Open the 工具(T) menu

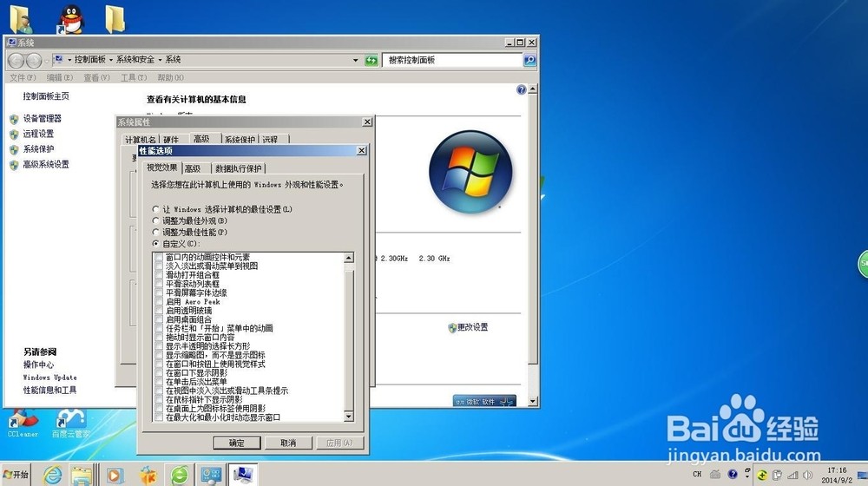tap(134, 77)
